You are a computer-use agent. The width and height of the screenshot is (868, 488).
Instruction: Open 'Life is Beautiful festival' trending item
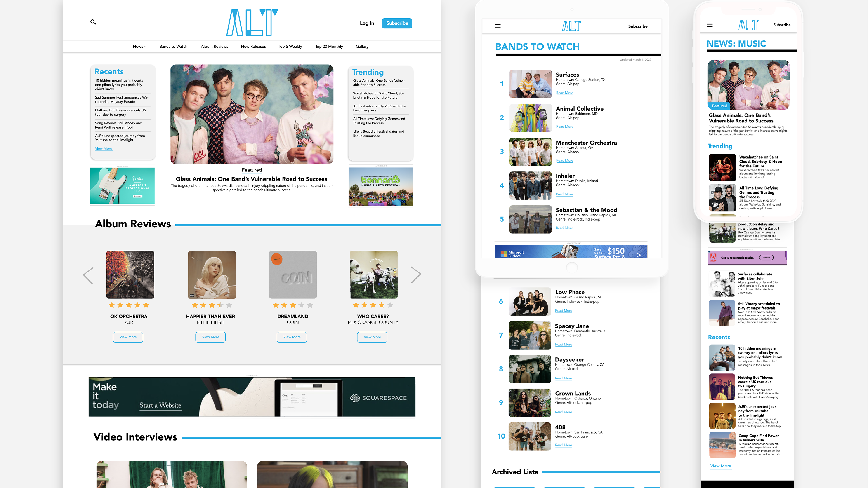378,134
